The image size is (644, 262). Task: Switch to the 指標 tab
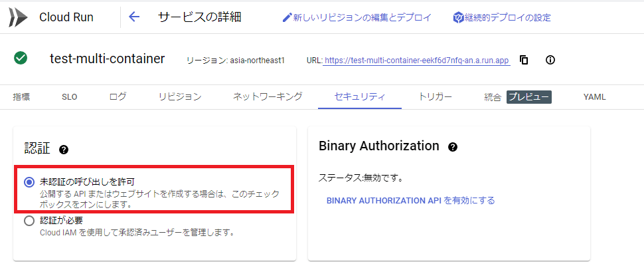(x=21, y=97)
